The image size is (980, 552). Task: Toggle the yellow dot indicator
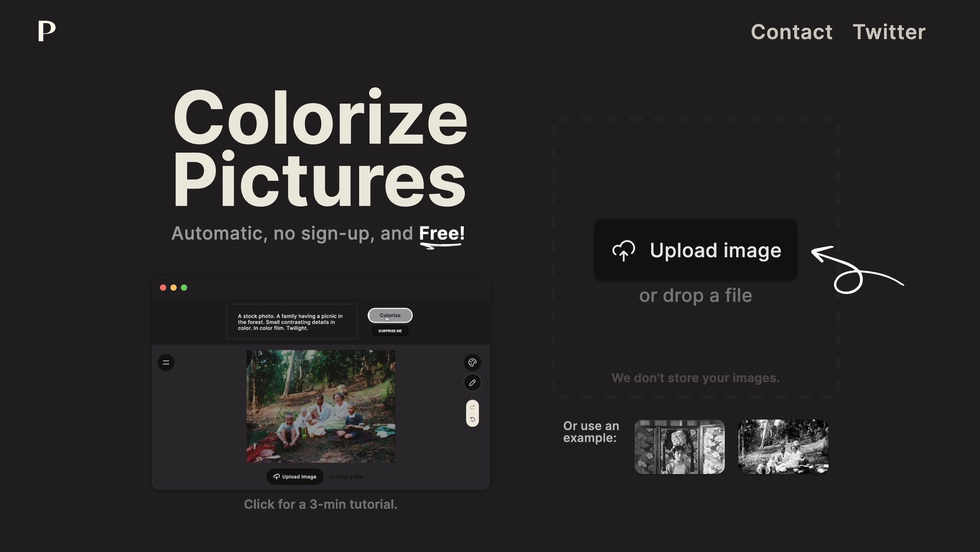[174, 287]
